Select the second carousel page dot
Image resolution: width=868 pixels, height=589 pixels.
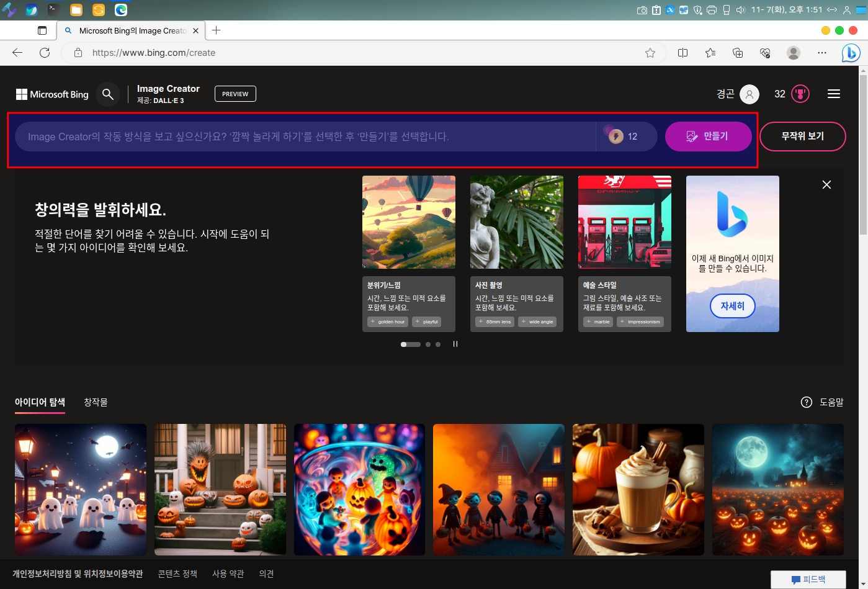428,344
